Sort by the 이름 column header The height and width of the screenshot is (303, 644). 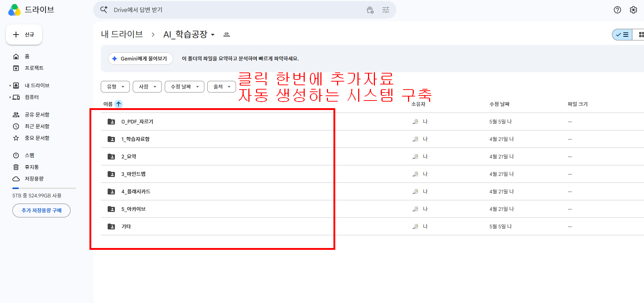108,104
